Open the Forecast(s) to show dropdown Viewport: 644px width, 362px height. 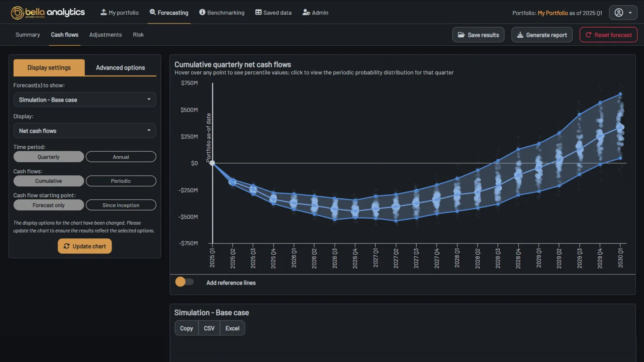pos(85,100)
